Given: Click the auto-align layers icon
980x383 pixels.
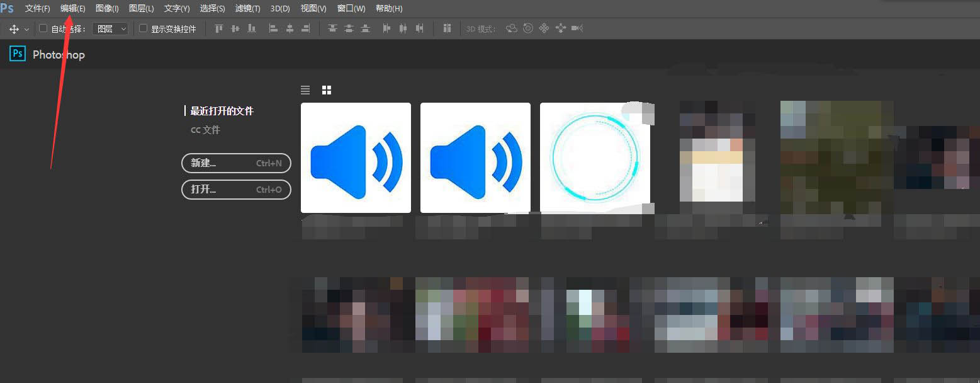Looking at the screenshot, I should [x=448, y=28].
